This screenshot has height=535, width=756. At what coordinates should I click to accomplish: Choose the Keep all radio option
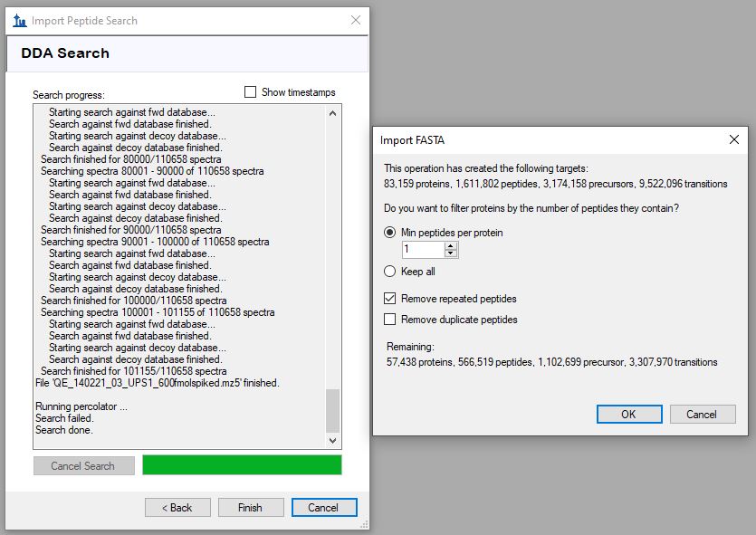pyautogui.click(x=390, y=272)
